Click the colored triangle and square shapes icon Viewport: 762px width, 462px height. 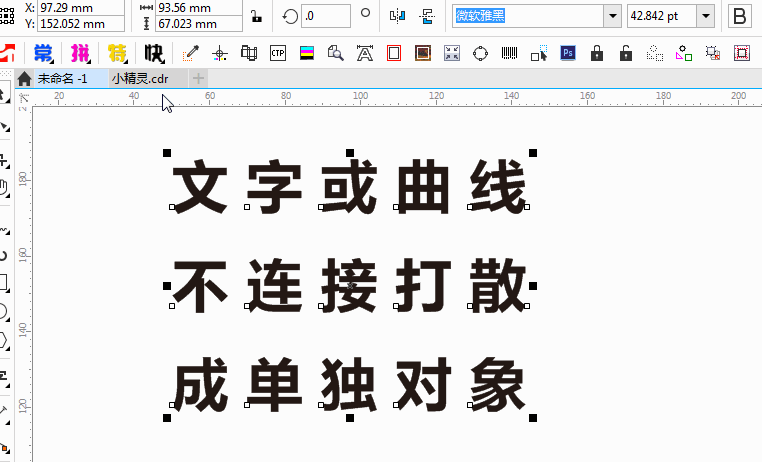coord(684,53)
